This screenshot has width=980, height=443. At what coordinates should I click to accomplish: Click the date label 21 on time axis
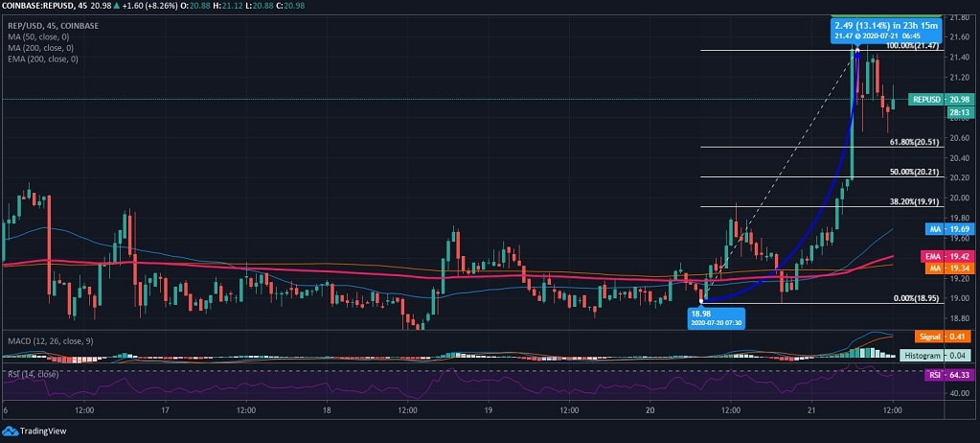click(811, 411)
